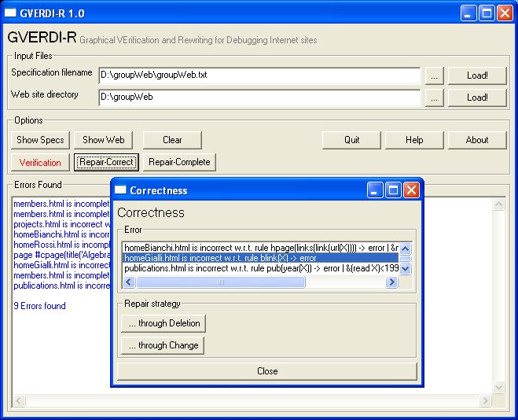The height and width of the screenshot is (420, 518).
Task: Repair through Deletion
Action: pyautogui.click(x=163, y=323)
